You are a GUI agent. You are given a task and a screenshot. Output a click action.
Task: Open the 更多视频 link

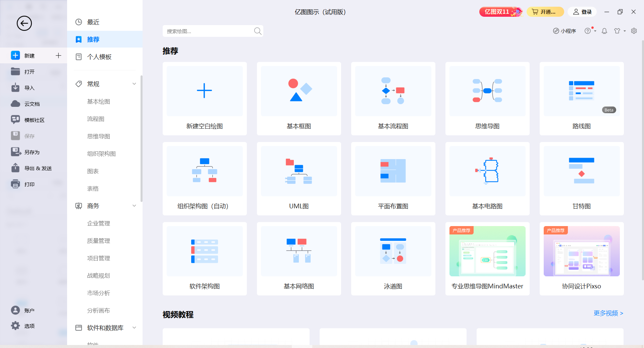point(608,313)
